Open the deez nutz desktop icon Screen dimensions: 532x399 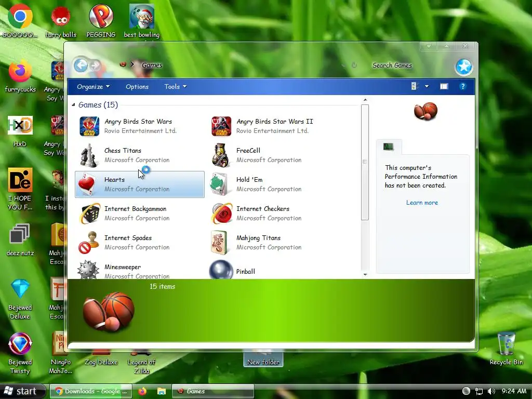click(x=20, y=240)
